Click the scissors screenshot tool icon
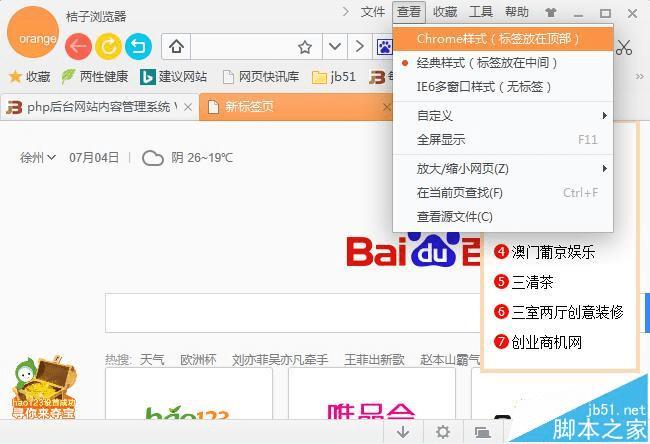650x444 pixels. coord(623,47)
